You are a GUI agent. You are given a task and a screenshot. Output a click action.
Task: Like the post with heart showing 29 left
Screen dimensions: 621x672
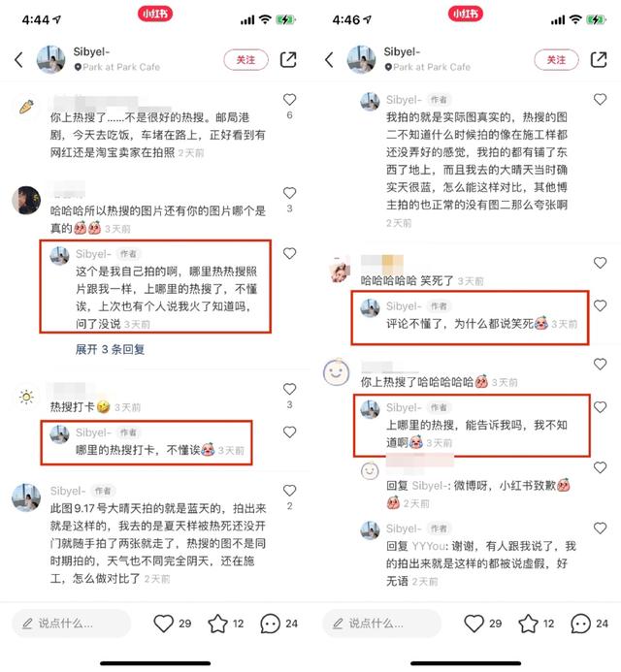163,624
